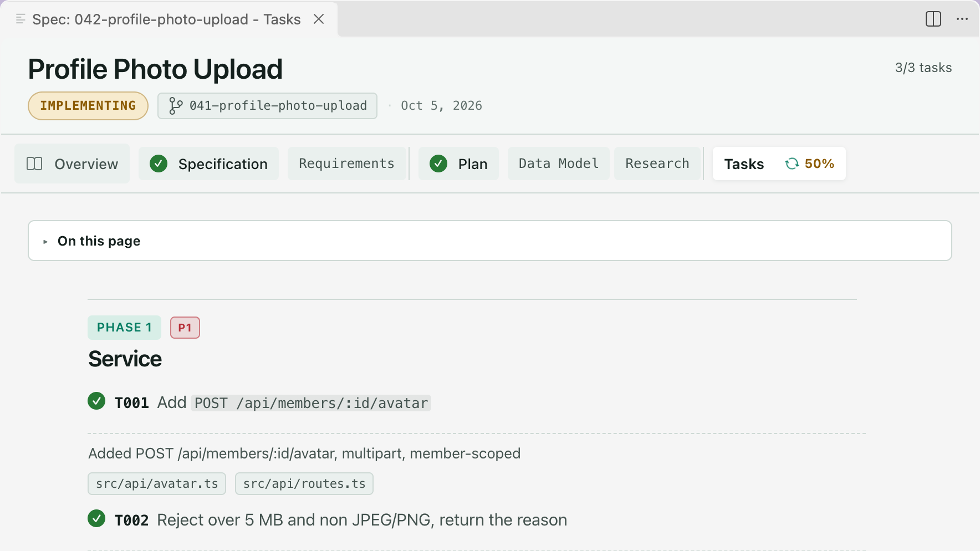Click the Oct 5, 2026 date
Viewport: 980px width, 551px height.
[x=441, y=106]
